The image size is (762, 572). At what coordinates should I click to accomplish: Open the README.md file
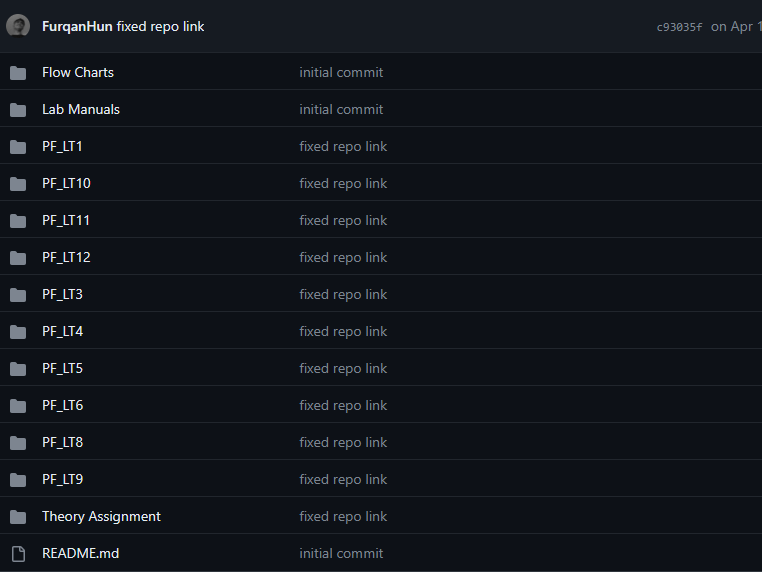click(x=80, y=553)
